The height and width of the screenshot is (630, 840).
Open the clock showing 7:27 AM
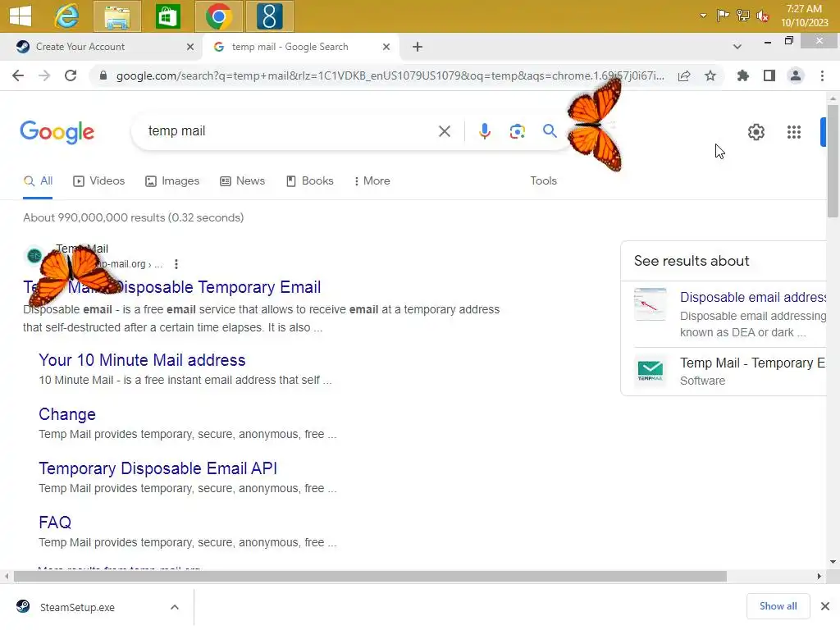(x=804, y=16)
